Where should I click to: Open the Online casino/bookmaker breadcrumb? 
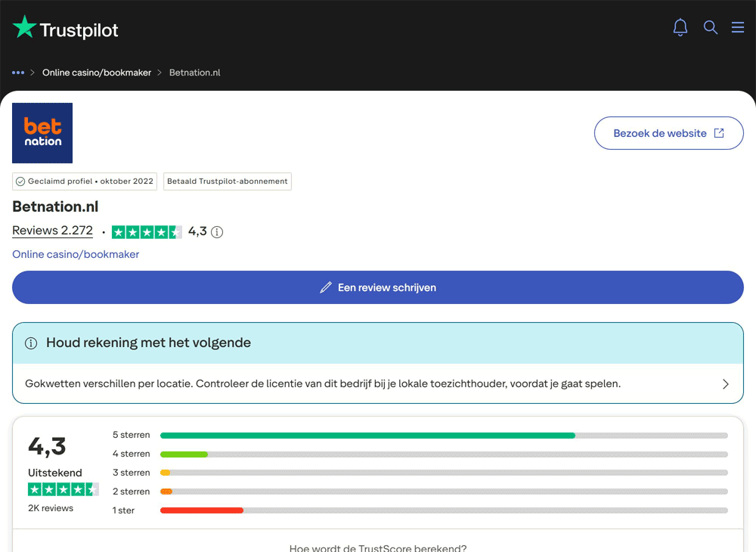(x=97, y=73)
